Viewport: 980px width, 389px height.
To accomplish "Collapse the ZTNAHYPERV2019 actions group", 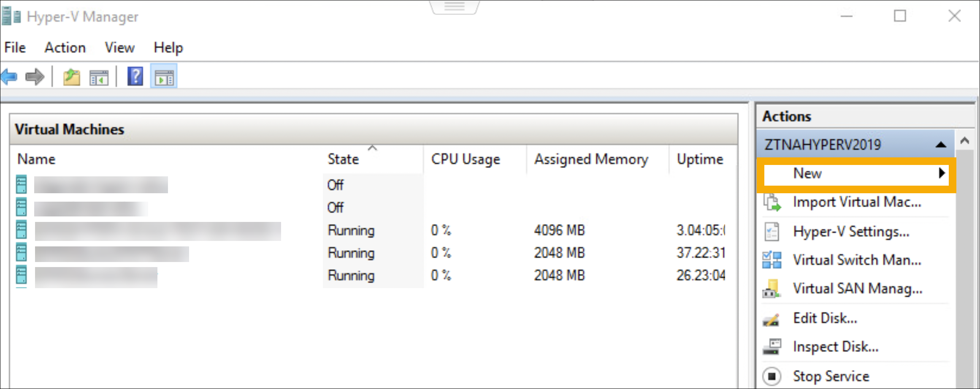I will pyautogui.click(x=942, y=144).
